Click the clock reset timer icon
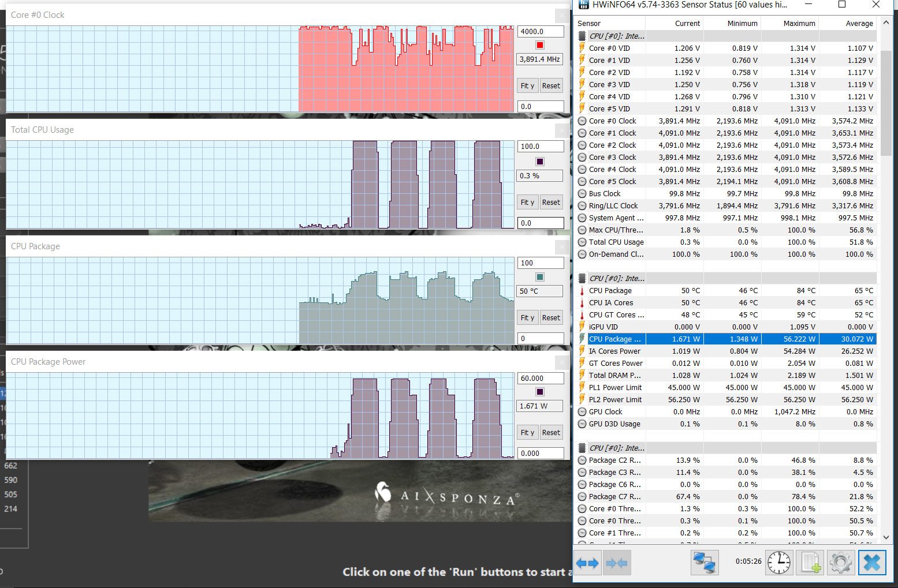 tap(778, 562)
